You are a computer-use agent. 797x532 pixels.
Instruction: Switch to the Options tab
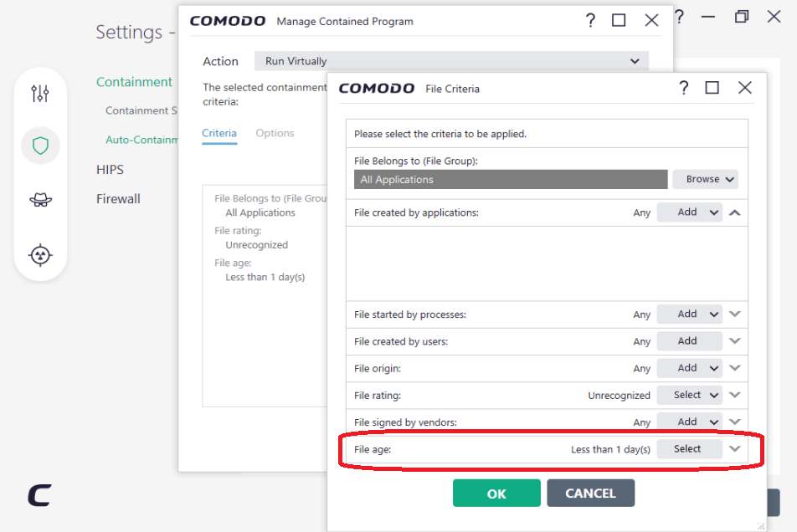[275, 133]
